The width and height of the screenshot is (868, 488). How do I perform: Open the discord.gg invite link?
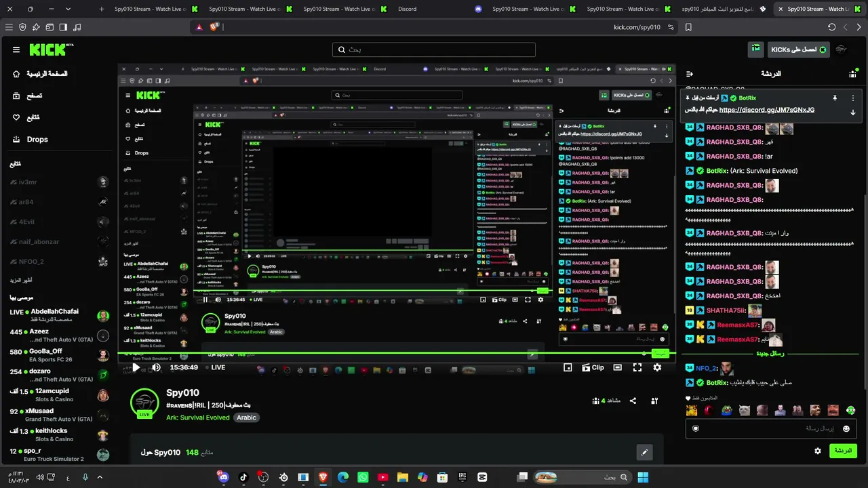tap(766, 110)
